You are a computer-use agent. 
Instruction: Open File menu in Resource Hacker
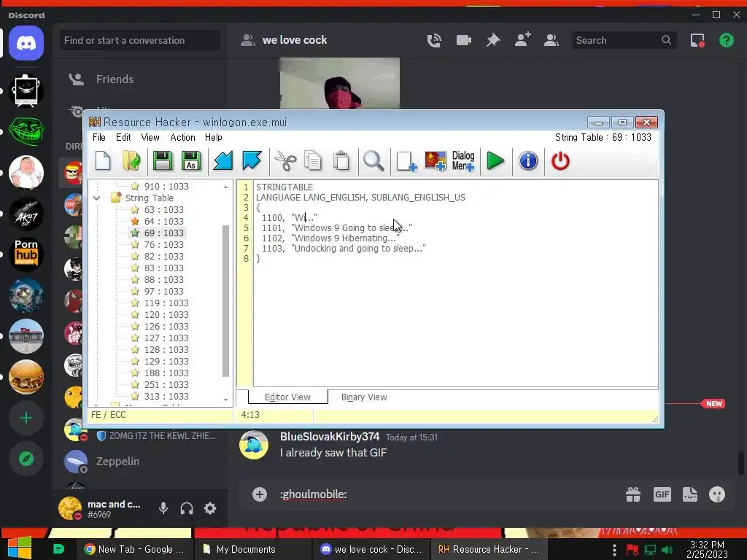coord(99,138)
